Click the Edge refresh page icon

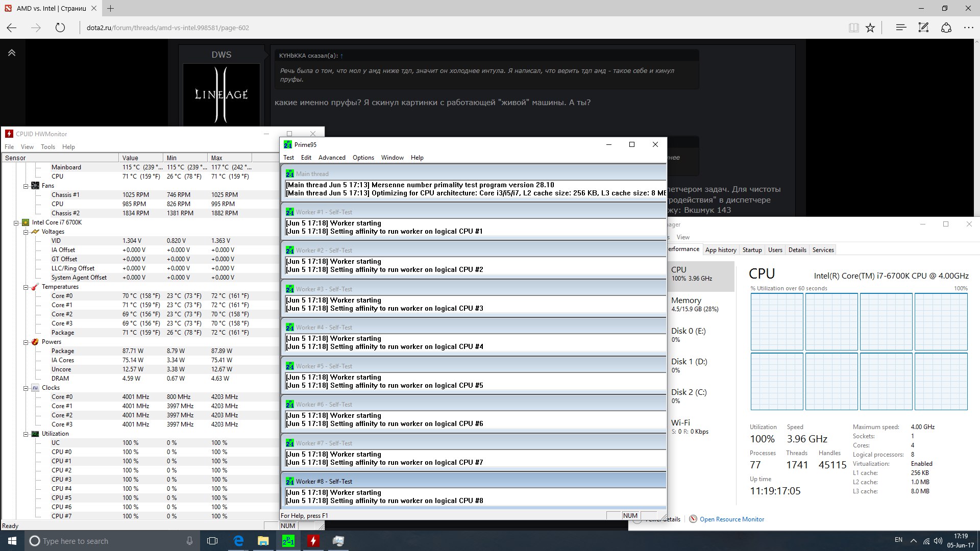pos(60,28)
